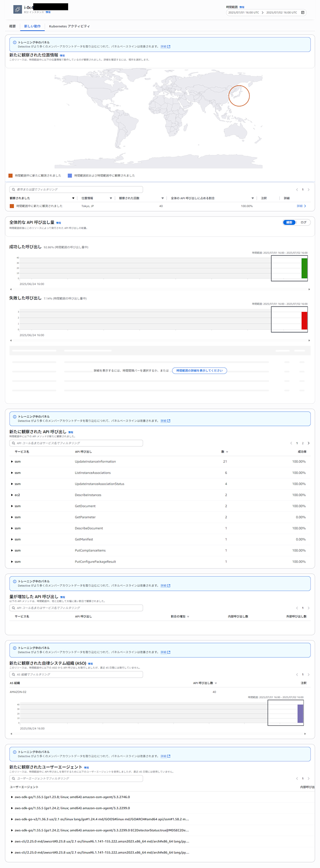Open the 情報 link next to 新たに観察された位置情報
This screenshot has height=868, width=320.
click(62, 56)
